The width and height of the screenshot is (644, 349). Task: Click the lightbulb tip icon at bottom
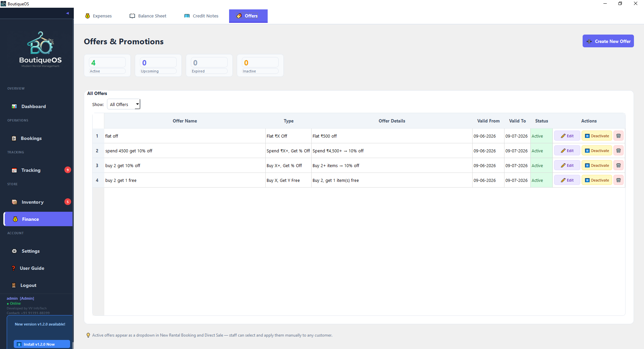coord(88,335)
